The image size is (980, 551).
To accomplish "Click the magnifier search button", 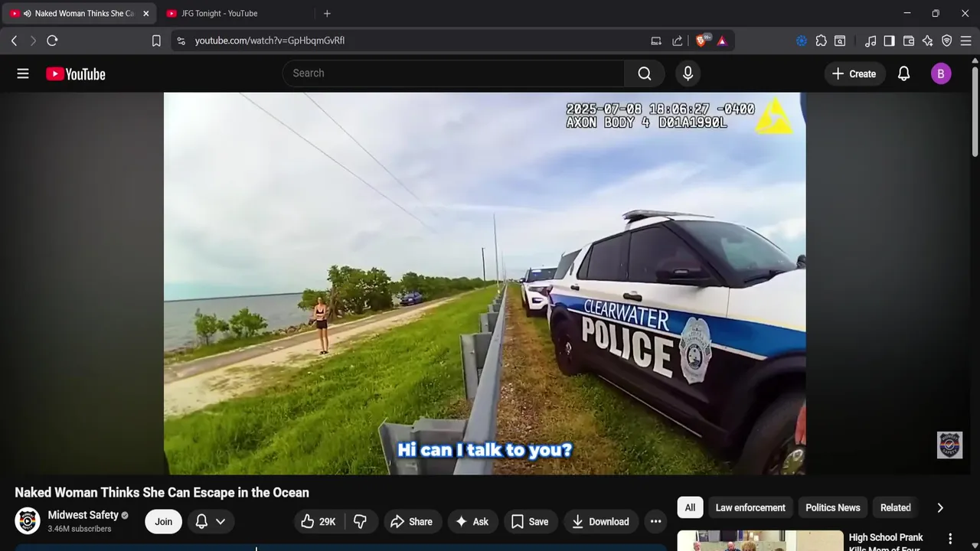I will (x=645, y=73).
